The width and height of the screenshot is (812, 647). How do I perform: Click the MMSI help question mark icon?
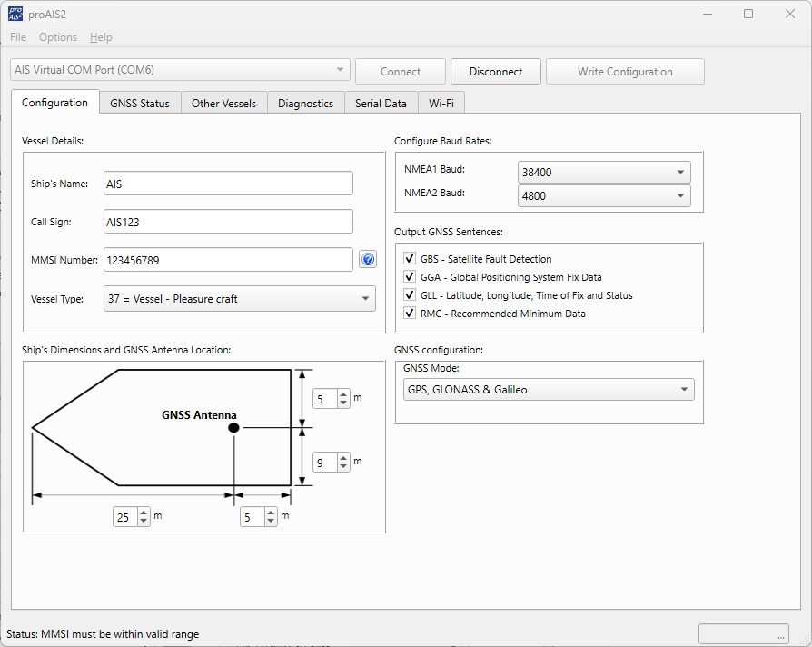(368, 259)
